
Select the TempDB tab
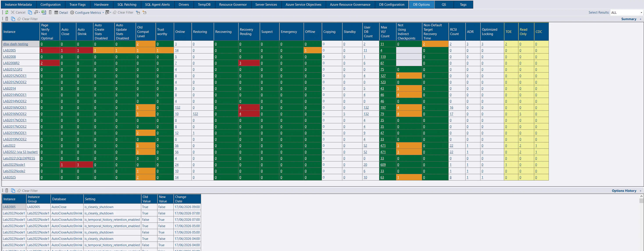204,5
